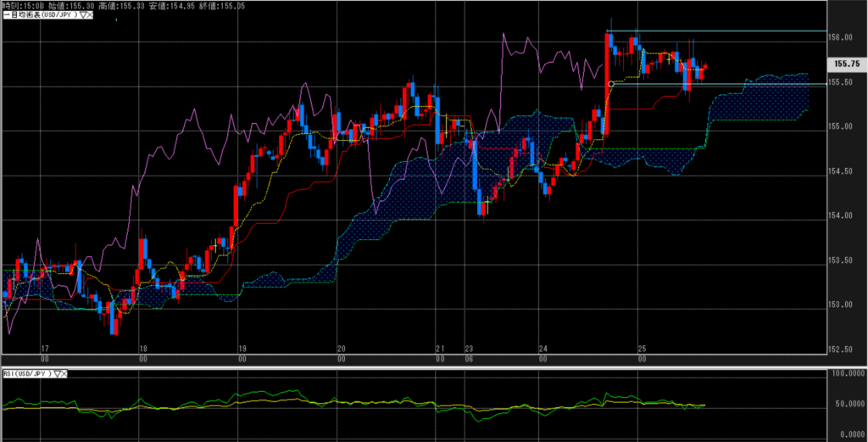
Task: Select the upper cyan horizontal line near 156.00
Action: 721,31
